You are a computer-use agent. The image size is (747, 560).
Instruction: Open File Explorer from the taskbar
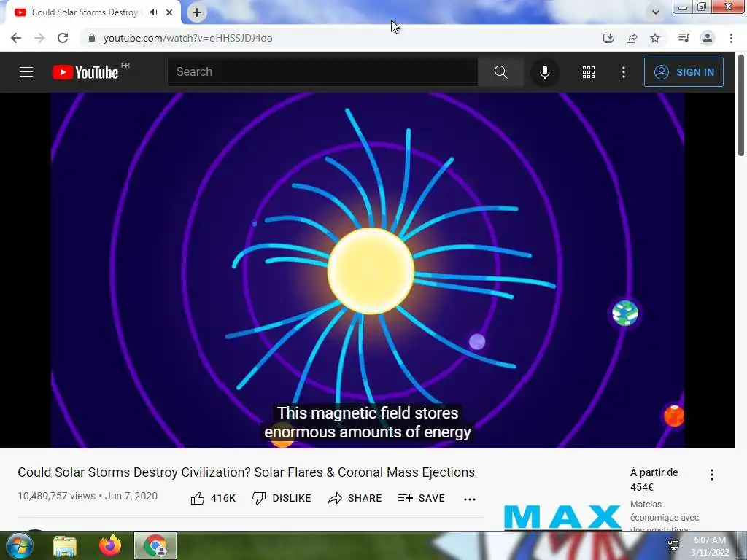pyautogui.click(x=65, y=545)
